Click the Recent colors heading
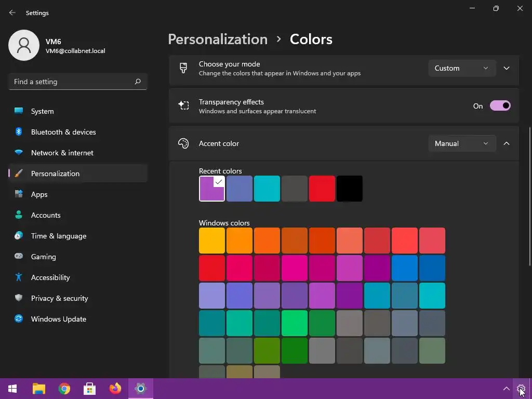 (x=220, y=171)
